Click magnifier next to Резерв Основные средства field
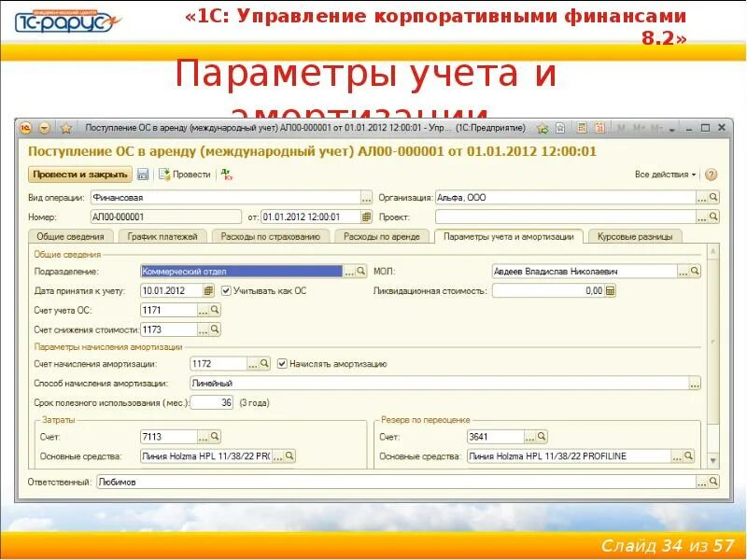The width and height of the screenshot is (747, 560). point(688,455)
